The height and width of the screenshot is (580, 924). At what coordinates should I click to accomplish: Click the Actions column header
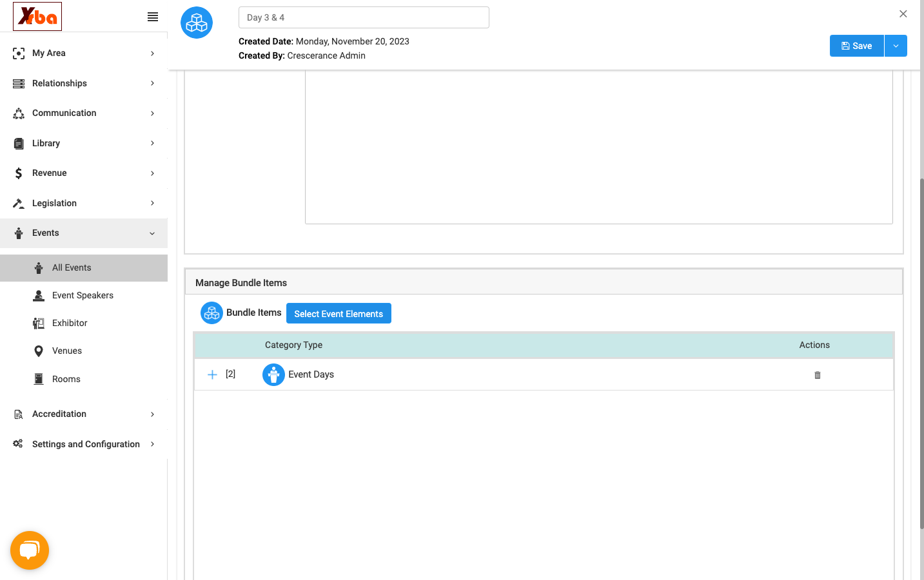[x=814, y=345]
